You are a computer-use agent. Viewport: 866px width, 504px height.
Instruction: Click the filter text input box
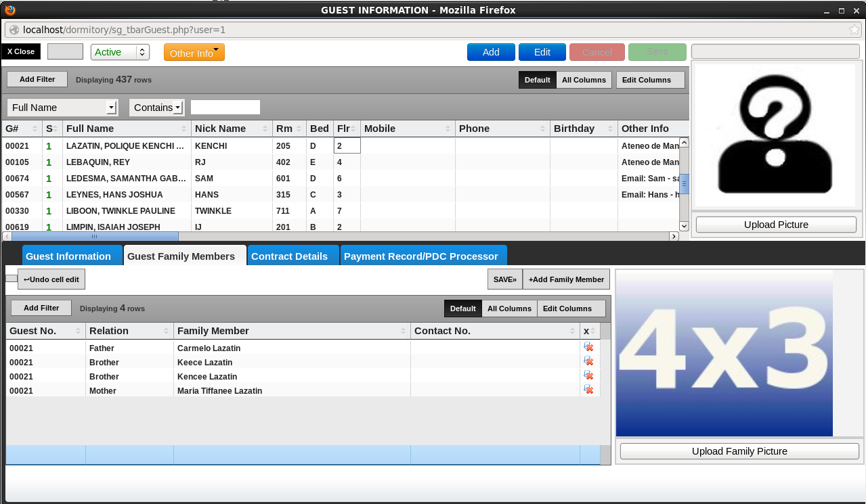click(x=225, y=108)
